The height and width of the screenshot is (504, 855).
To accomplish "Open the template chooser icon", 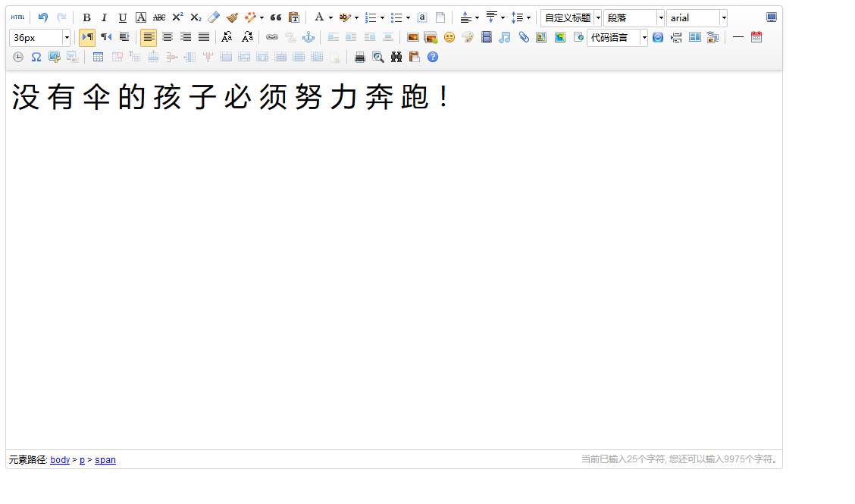I will (x=694, y=37).
